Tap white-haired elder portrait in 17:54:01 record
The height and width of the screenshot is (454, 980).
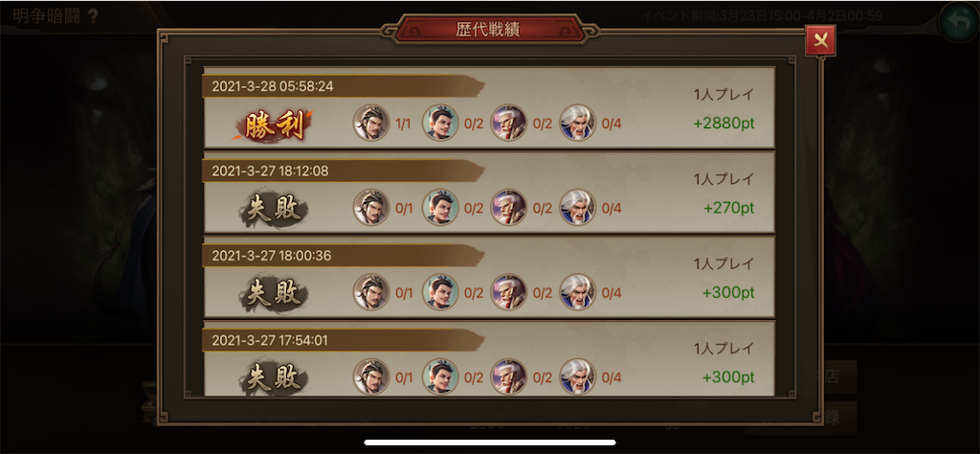pyautogui.click(x=577, y=376)
